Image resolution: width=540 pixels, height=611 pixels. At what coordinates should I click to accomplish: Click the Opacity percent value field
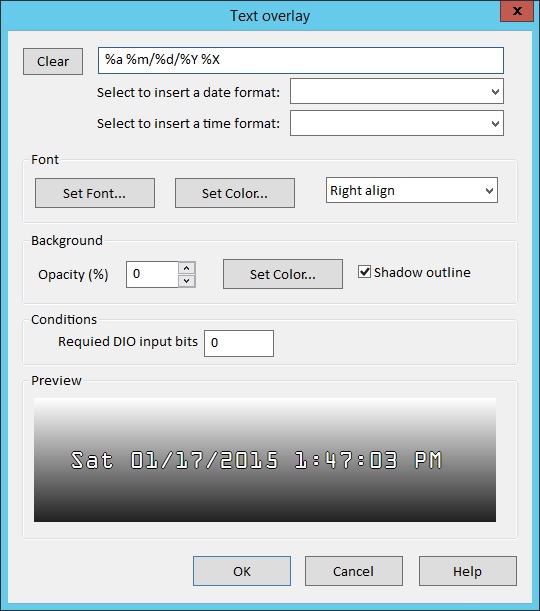(x=152, y=274)
